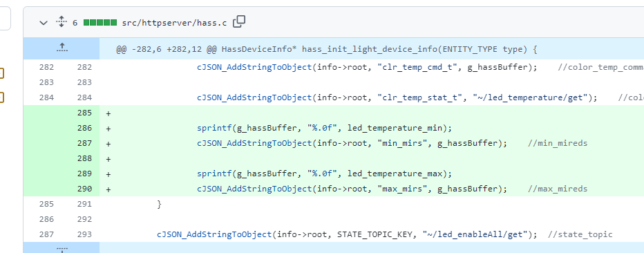
Task: Click the green diffstat squares indicator
Action: 100,23
